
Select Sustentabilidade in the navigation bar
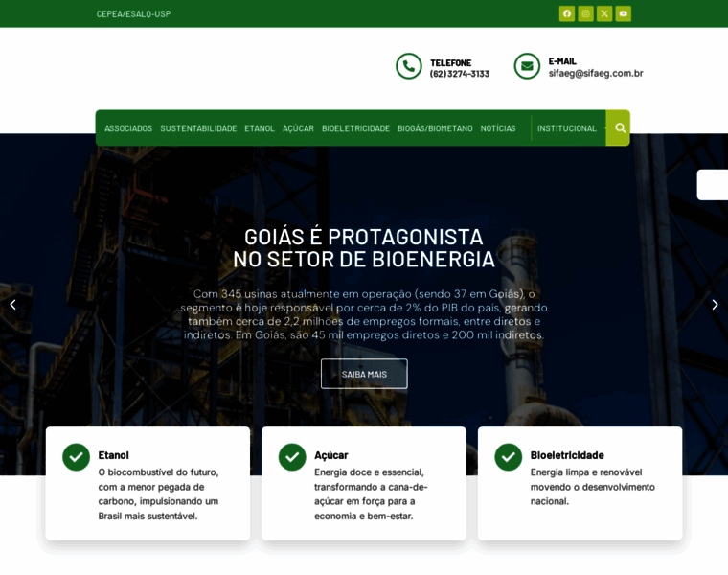[198, 128]
